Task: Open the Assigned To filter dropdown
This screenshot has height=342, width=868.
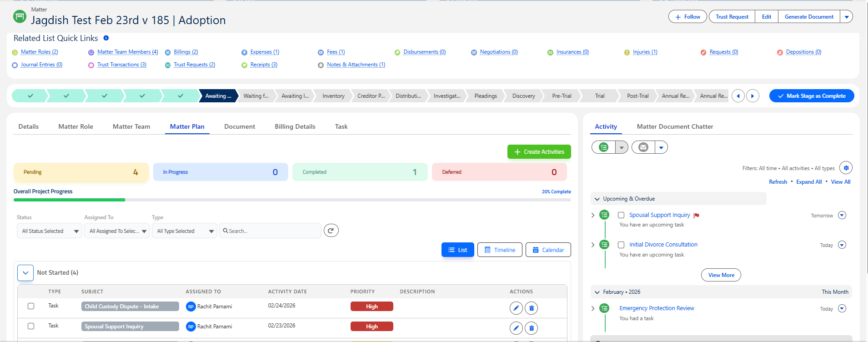Action: [x=117, y=231]
